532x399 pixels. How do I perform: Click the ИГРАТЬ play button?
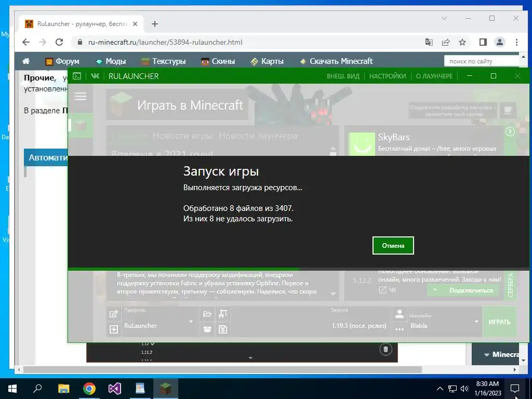click(499, 322)
